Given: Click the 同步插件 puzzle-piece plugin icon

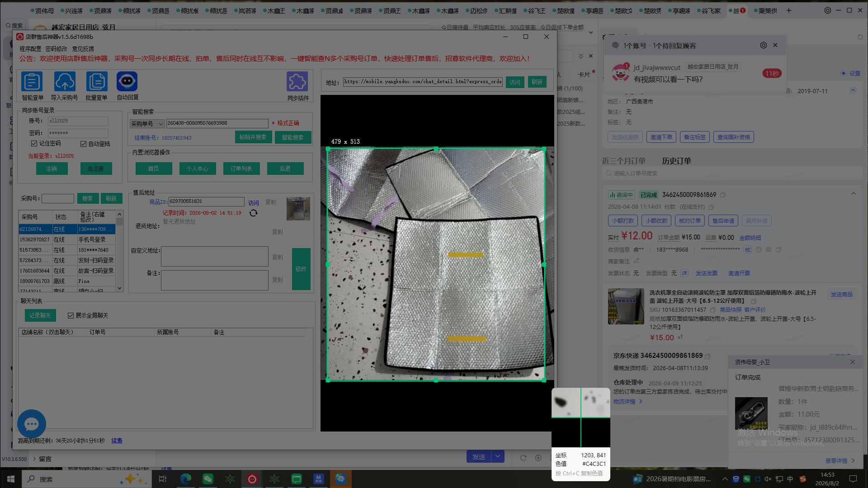Looking at the screenshot, I should tap(297, 82).
